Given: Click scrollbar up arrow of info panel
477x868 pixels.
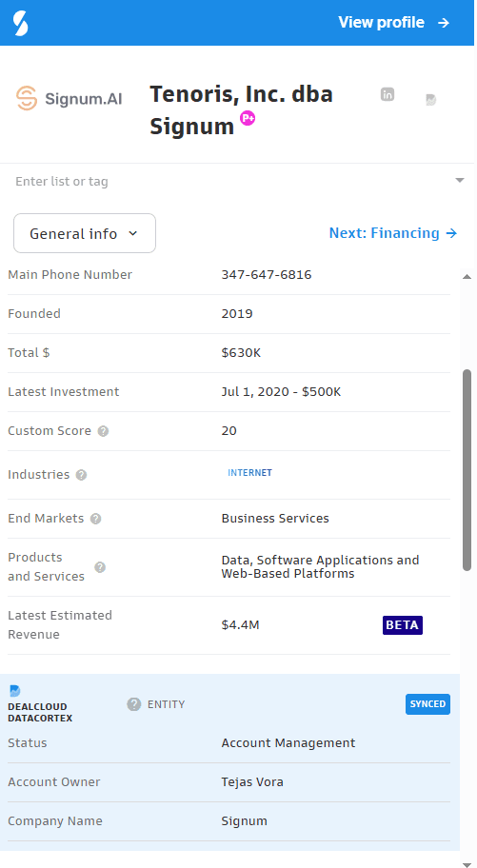Looking at the screenshot, I should tap(467, 277).
